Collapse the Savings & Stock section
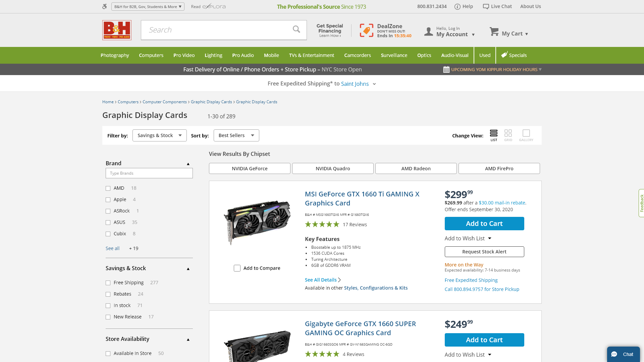The width and height of the screenshot is (644, 362). tap(188, 269)
